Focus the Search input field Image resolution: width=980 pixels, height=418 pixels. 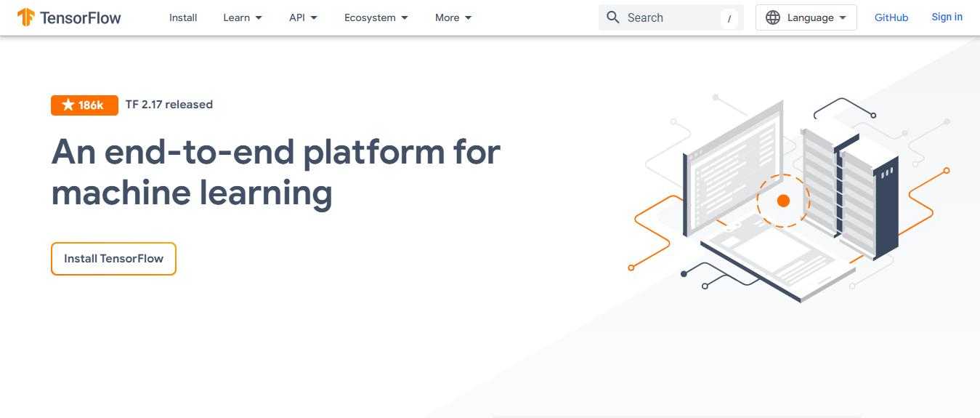pos(671,17)
